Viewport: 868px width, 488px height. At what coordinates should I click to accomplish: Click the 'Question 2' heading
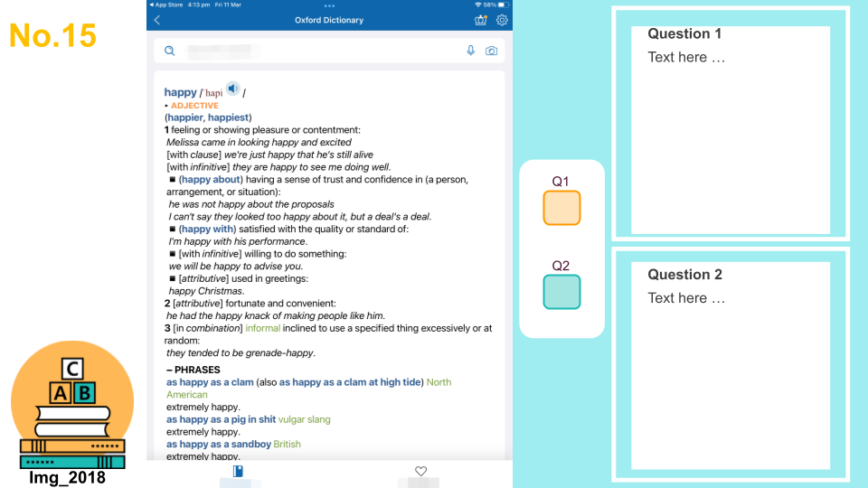[684, 275]
